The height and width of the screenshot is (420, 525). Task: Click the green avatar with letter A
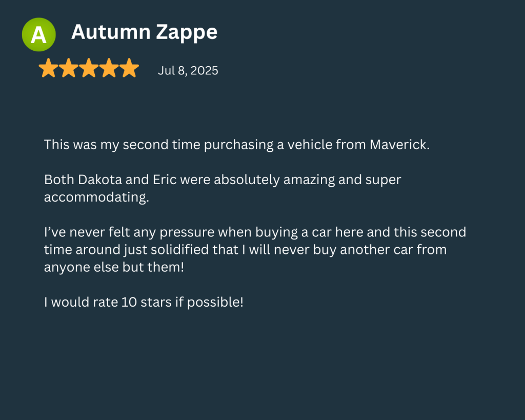coord(38,34)
